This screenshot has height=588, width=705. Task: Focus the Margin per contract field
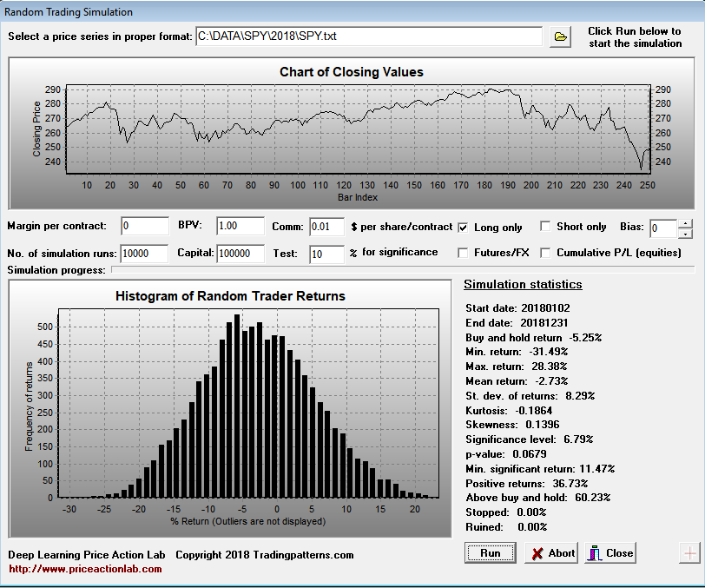pyautogui.click(x=144, y=227)
